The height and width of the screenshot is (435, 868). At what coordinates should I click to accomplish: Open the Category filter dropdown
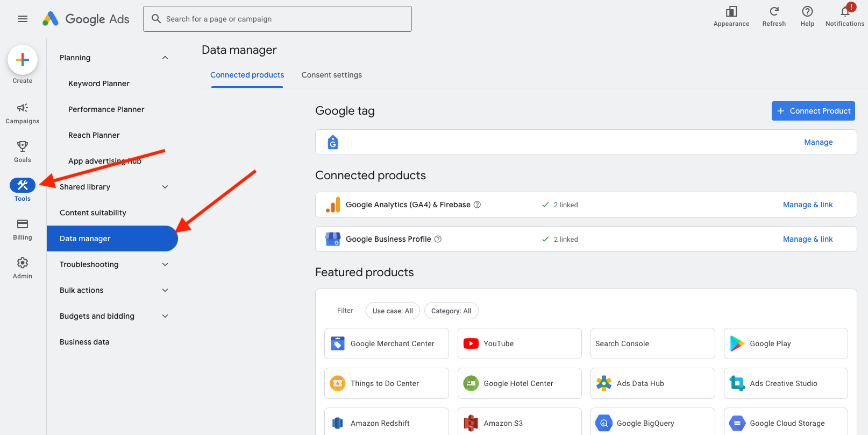pos(451,311)
